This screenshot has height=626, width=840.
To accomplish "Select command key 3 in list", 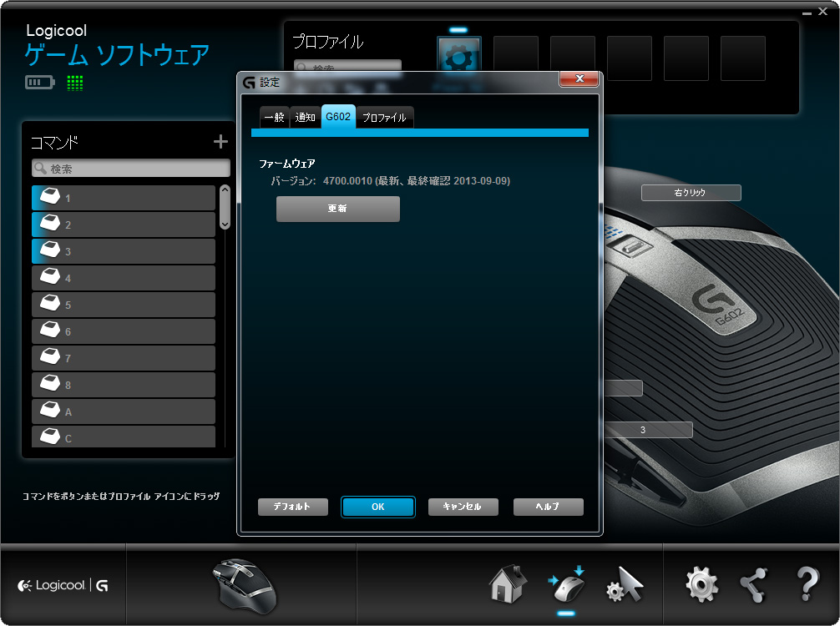I will tap(124, 252).
